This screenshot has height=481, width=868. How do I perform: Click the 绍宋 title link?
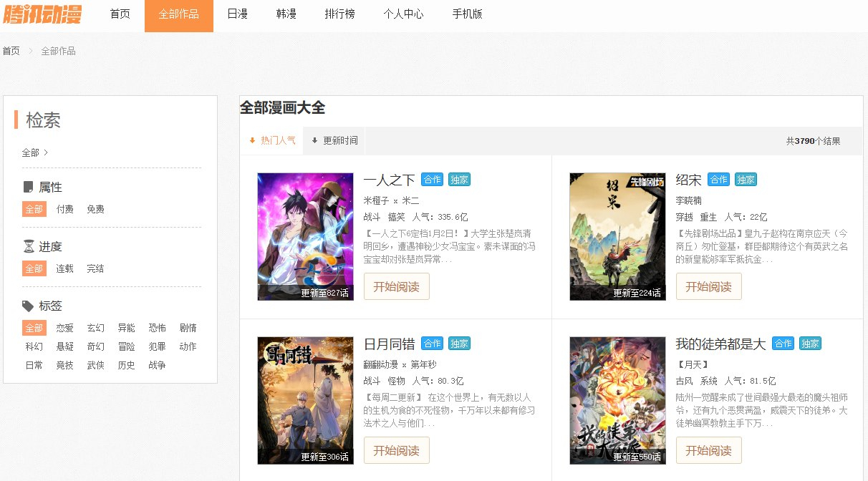pyautogui.click(x=689, y=180)
